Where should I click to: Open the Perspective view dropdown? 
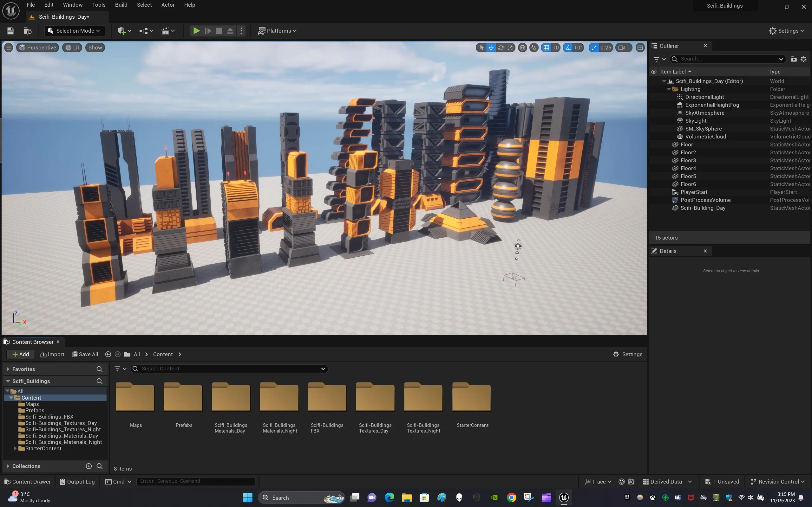37,47
